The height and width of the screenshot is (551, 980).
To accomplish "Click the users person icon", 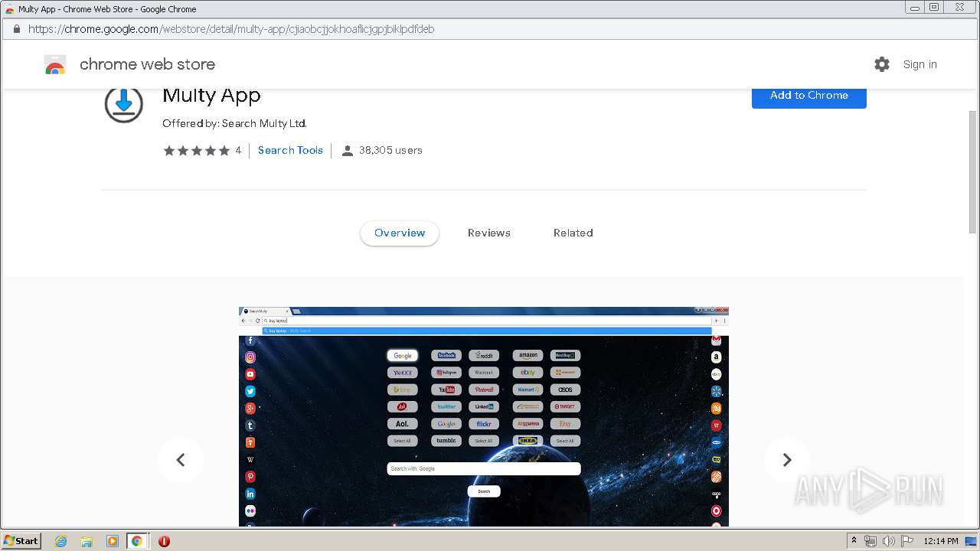I will [347, 151].
